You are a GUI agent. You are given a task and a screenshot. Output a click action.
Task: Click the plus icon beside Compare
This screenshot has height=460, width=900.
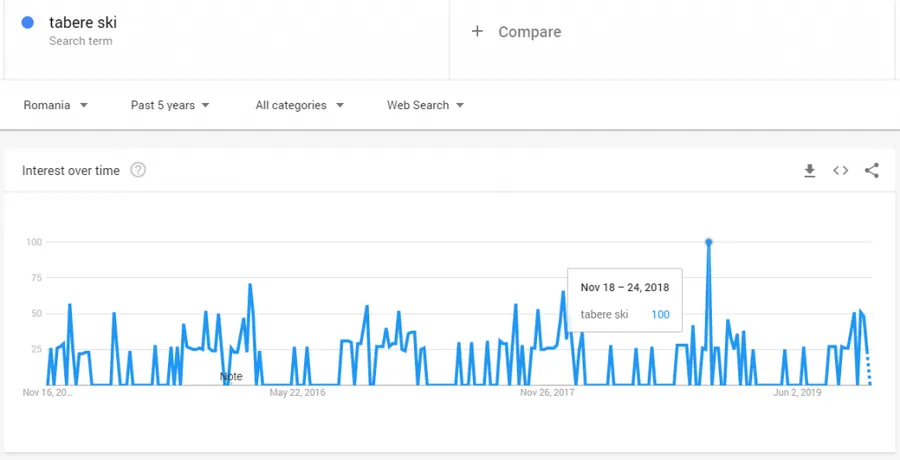[x=477, y=32]
